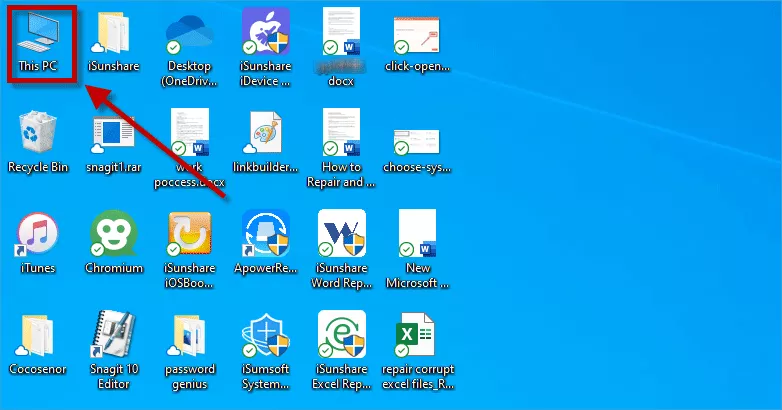
Task: Select the Chromium browser icon
Action: pos(113,233)
